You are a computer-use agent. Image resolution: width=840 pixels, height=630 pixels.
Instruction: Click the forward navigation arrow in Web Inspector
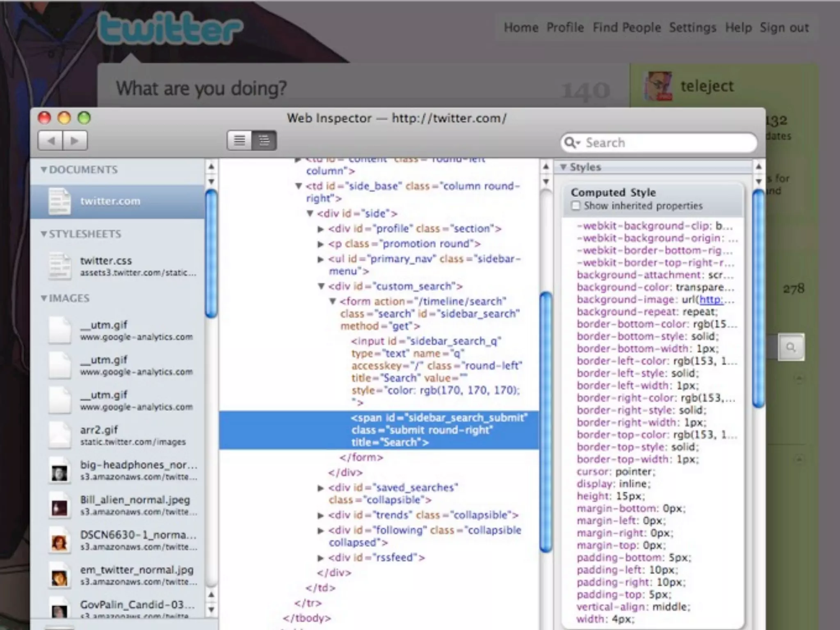75,141
